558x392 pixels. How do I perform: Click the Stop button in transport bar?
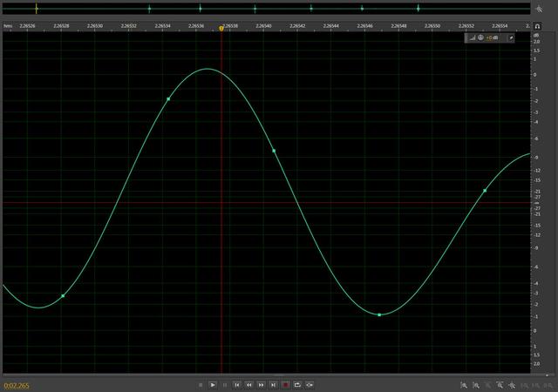click(x=201, y=384)
